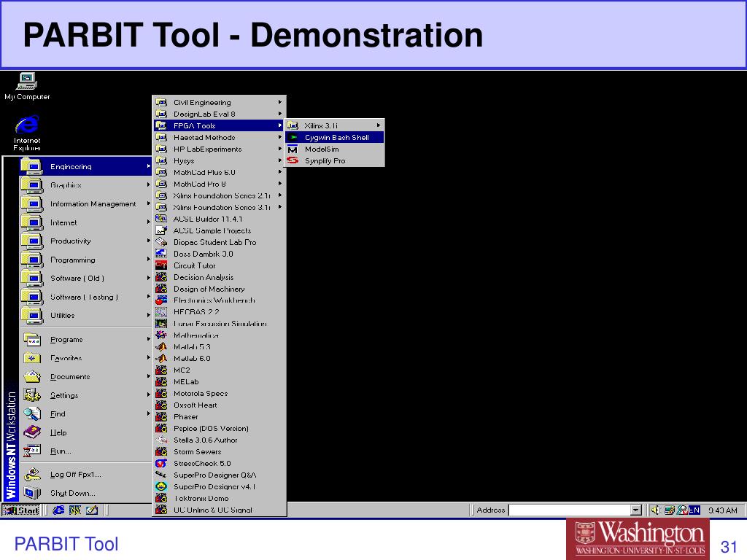The height and width of the screenshot is (560, 747).
Task: Click the Internet Explorer quick launch icon
Action: click(58, 510)
